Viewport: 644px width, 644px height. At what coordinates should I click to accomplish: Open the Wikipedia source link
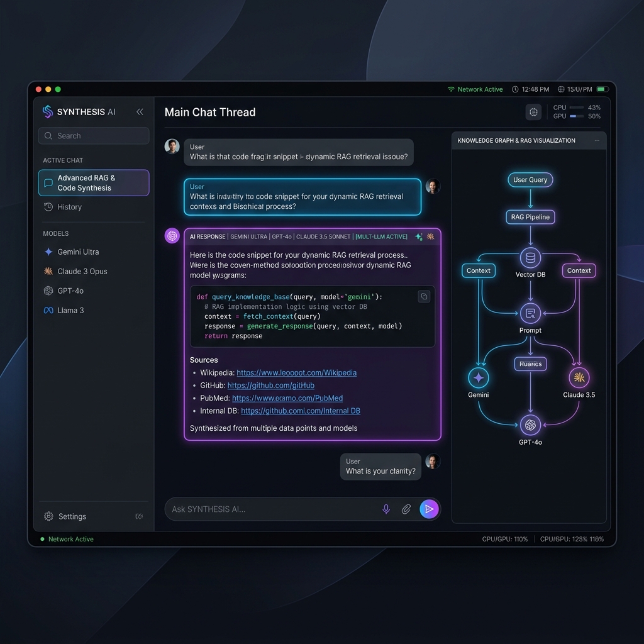click(x=297, y=372)
